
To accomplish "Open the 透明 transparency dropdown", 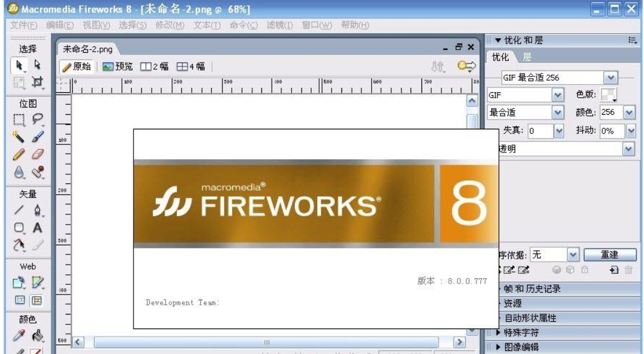I will tap(628, 149).
